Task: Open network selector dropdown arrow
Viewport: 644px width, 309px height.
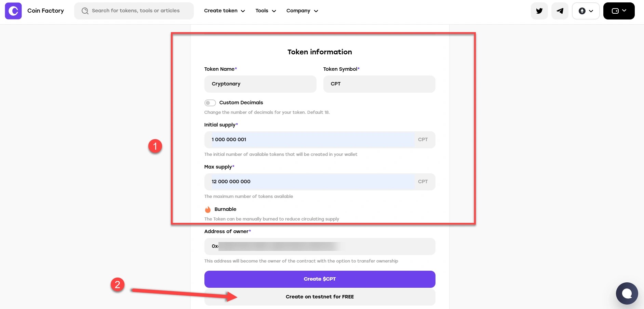Action: pyautogui.click(x=591, y=11)
